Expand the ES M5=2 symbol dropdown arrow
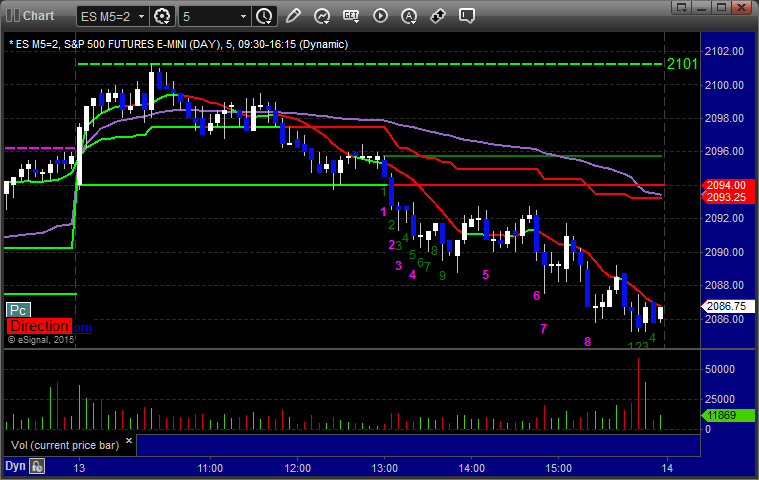The height and width of the screenshot is (480, 759). 141,16
